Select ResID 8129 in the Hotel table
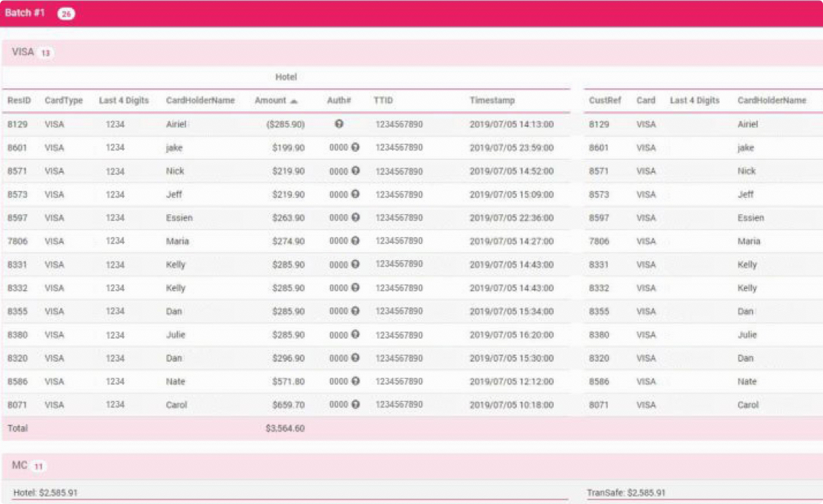Screen dimensions: 823x504 17,125
